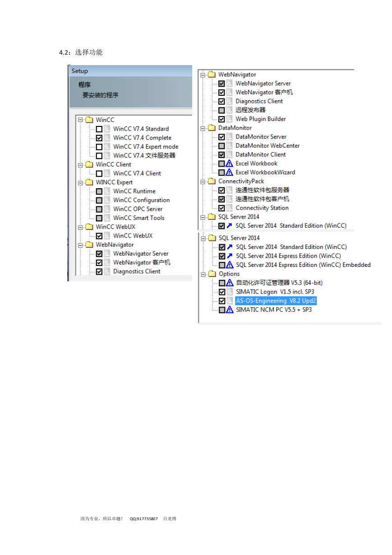Select the WinCC OPC Server entry

138,209
